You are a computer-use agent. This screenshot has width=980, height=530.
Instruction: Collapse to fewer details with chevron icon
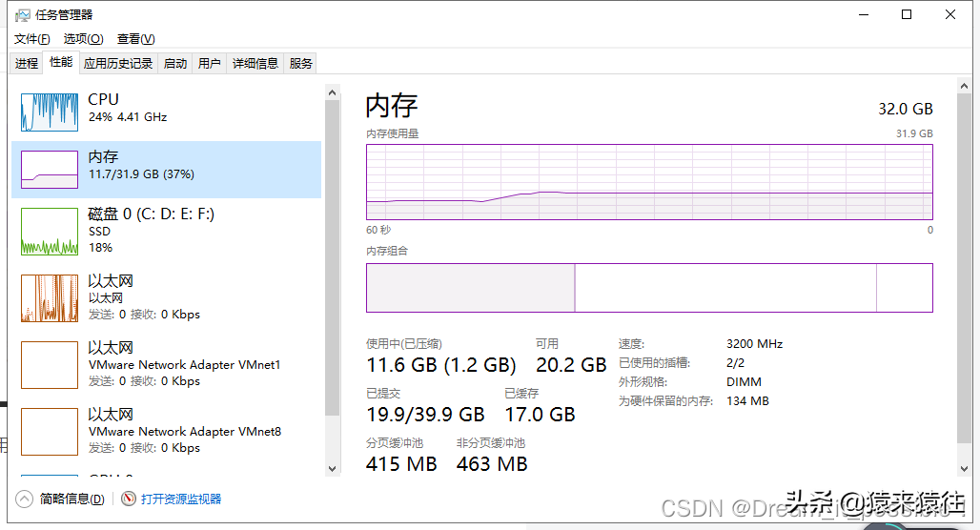click(x=25, y=499)
